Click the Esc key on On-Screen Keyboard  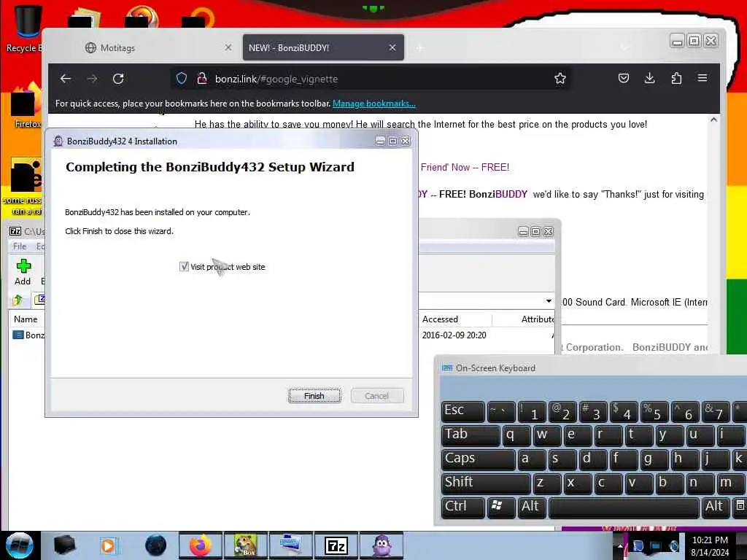point(463,411)
